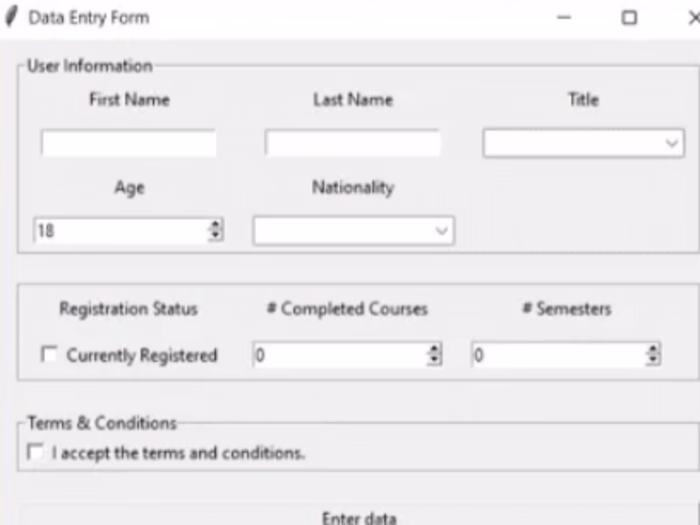Click the Registration Status label
This screenshot has width=700, height=525.
click(x=129, y=309)
